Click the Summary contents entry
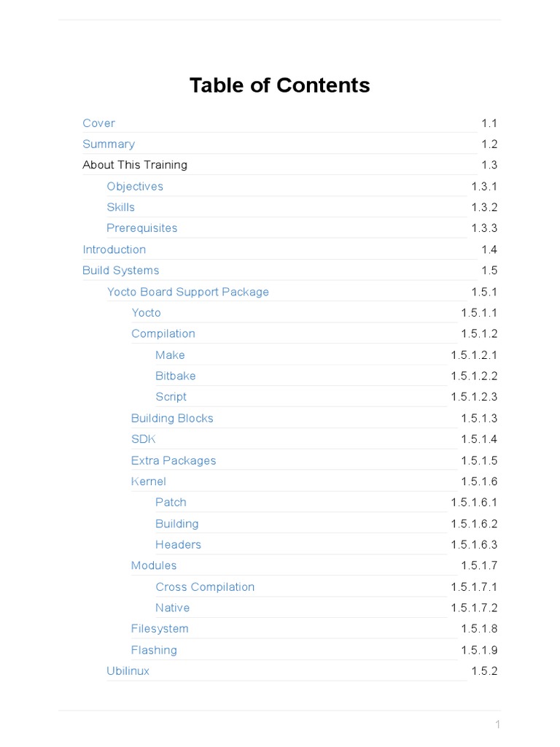 109,144
